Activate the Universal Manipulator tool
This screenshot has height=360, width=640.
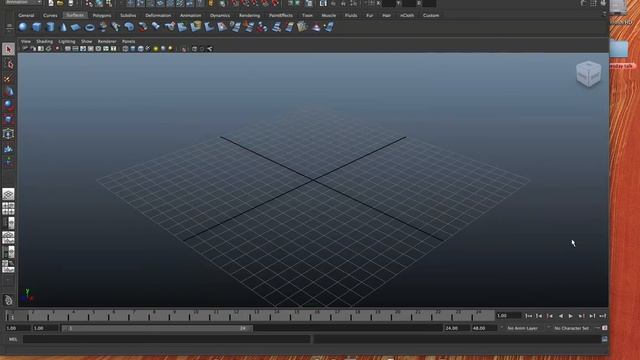coord(9,133)
